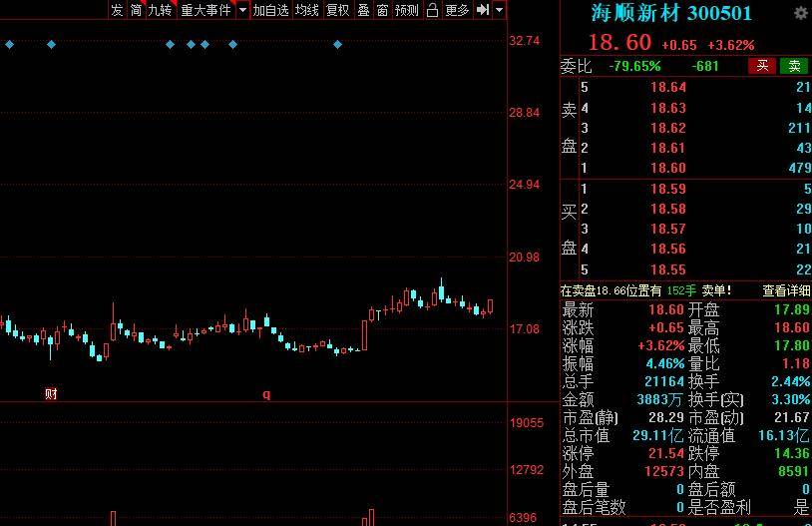This screenshot has width=812, height=526.
Task: Click the 委比 value -79.65%
Action: tap(634, 66)
